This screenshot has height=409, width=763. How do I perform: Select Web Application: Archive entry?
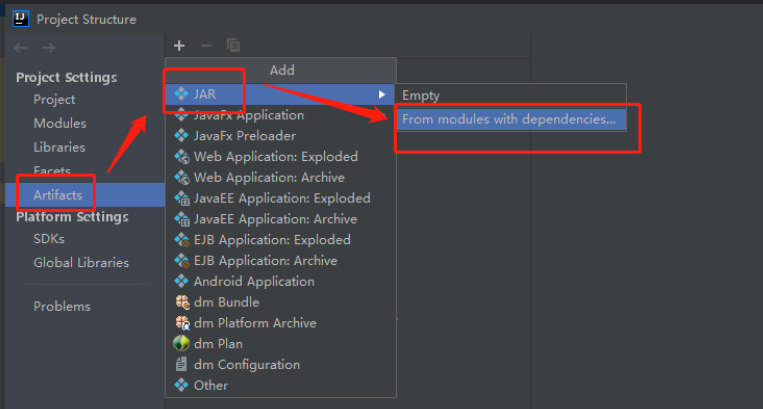pos(281,178)
